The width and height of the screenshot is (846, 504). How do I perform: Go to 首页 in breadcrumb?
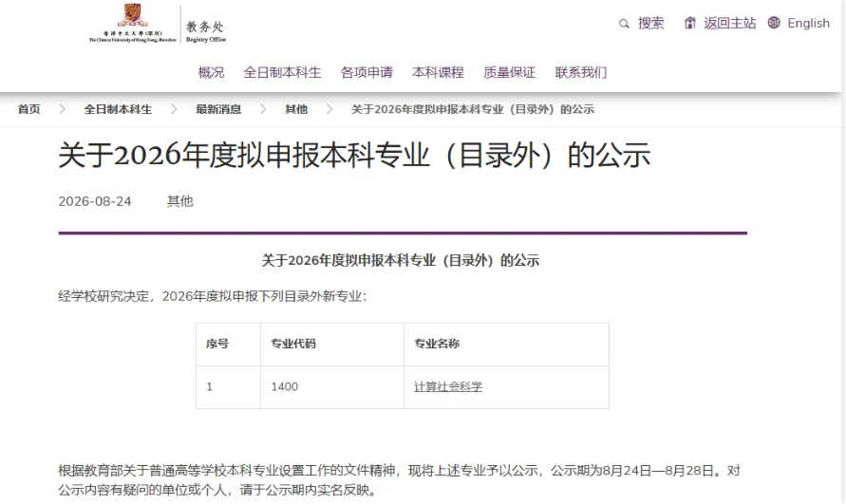pos(28,109)
